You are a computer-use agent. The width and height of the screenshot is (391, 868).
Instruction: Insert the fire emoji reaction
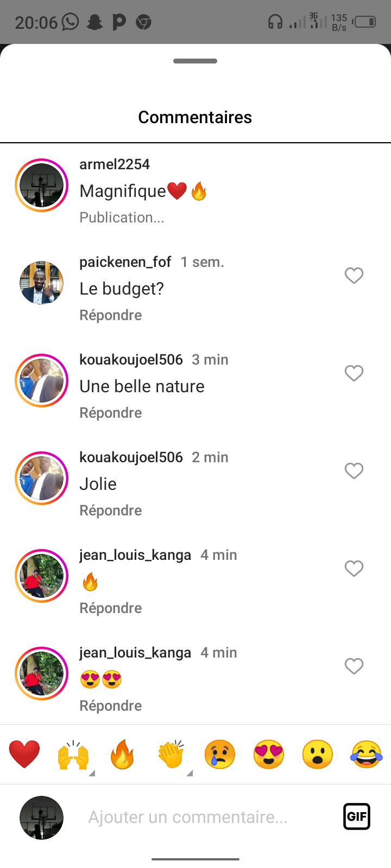click(x=122, y=754)
